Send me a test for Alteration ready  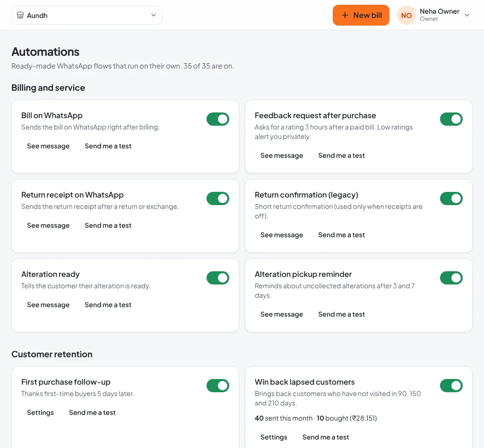(108, 305)
